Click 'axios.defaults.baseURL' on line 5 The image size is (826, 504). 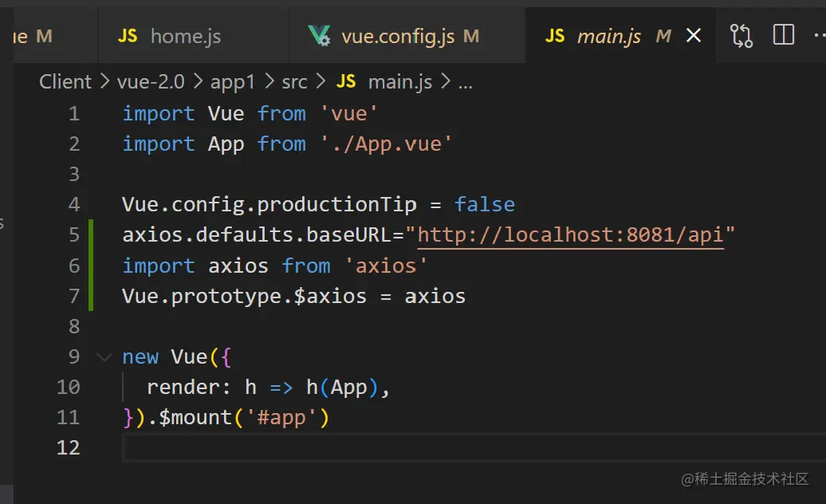click(257, 235)
